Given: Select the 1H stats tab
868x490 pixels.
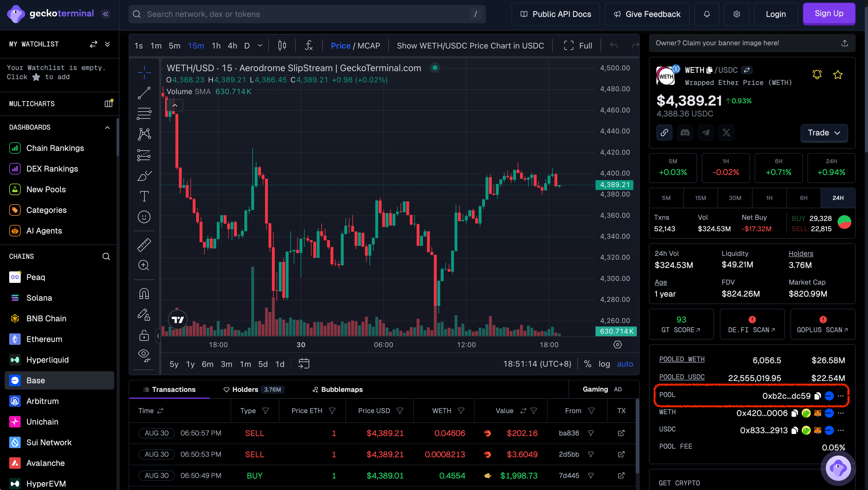Looking at the screenshot, I should coord(769,198).
